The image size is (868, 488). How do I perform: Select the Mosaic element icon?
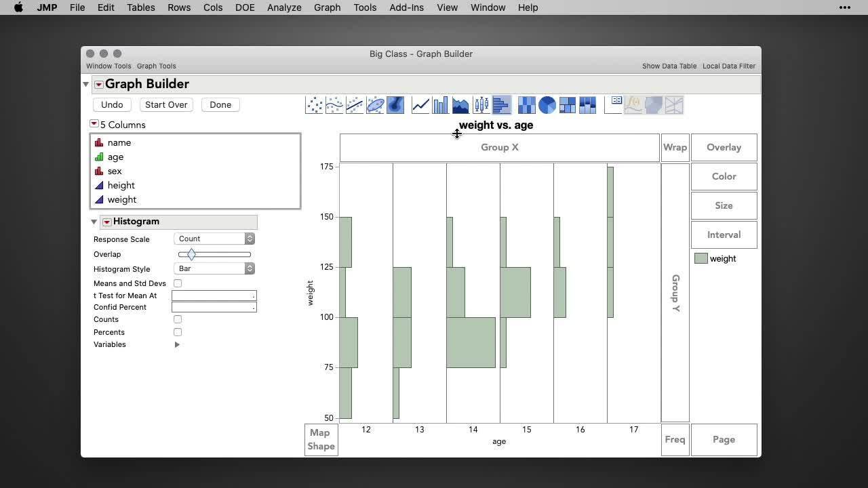588,105
